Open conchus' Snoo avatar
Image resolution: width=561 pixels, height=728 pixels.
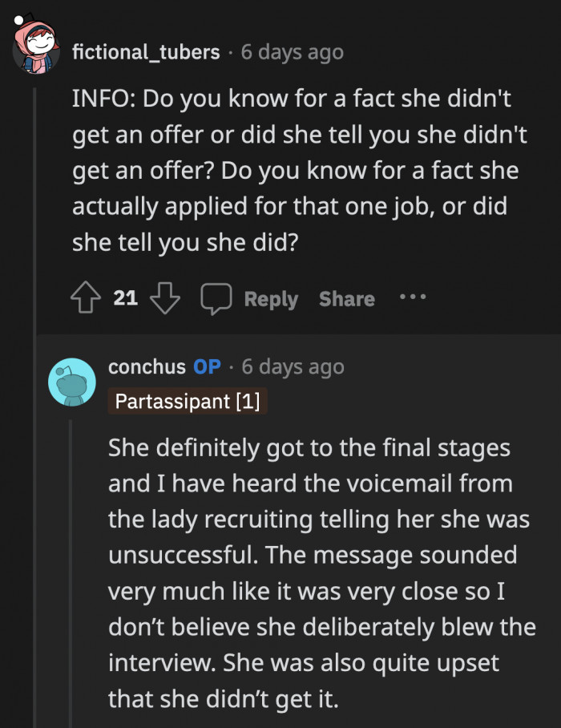tap(72, 377)
